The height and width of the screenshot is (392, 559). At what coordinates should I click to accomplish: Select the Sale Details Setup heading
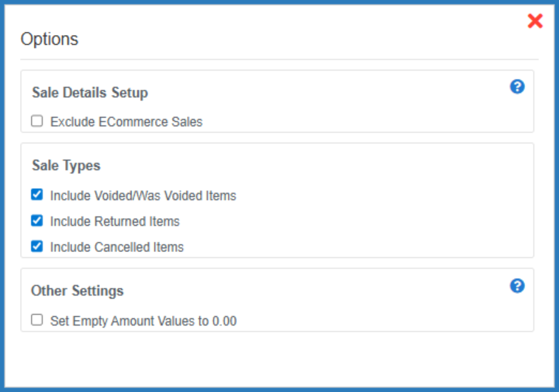point(90,93)
